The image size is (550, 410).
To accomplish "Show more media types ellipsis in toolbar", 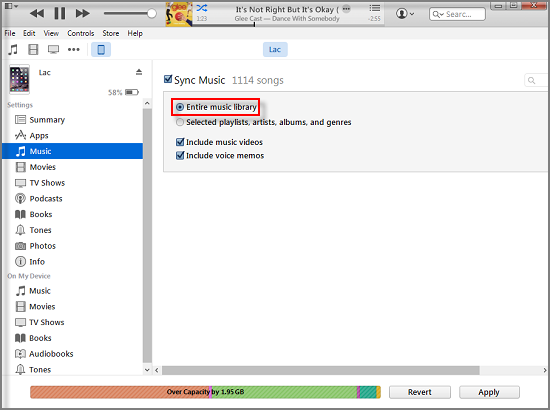I will 74,49.
